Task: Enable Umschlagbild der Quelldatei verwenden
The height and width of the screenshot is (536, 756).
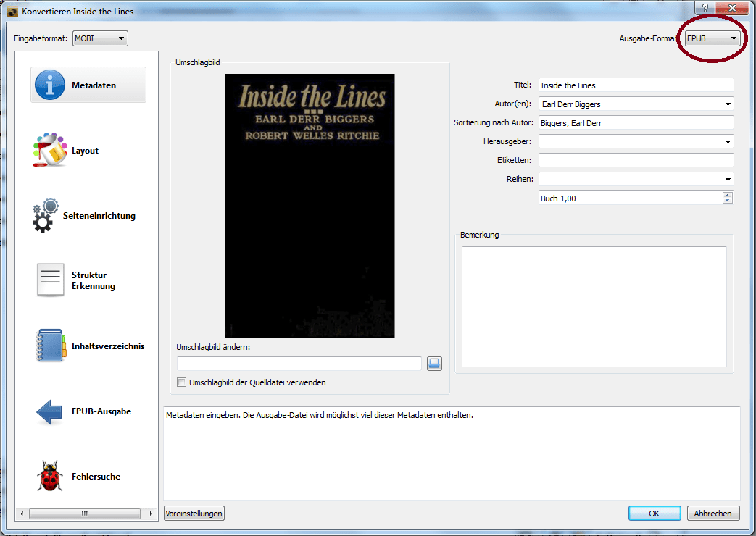Action: pyautogui.click(x=182, y=382)
